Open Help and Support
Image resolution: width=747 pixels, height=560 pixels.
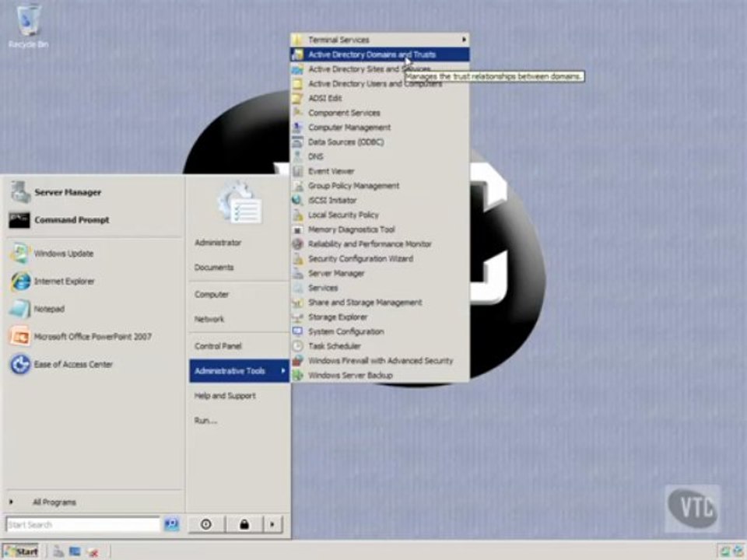[x=225, y=396]
